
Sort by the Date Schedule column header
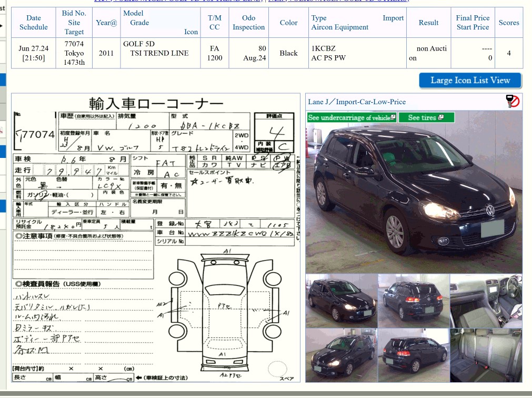pyautogui.click(x=34, y=22)
